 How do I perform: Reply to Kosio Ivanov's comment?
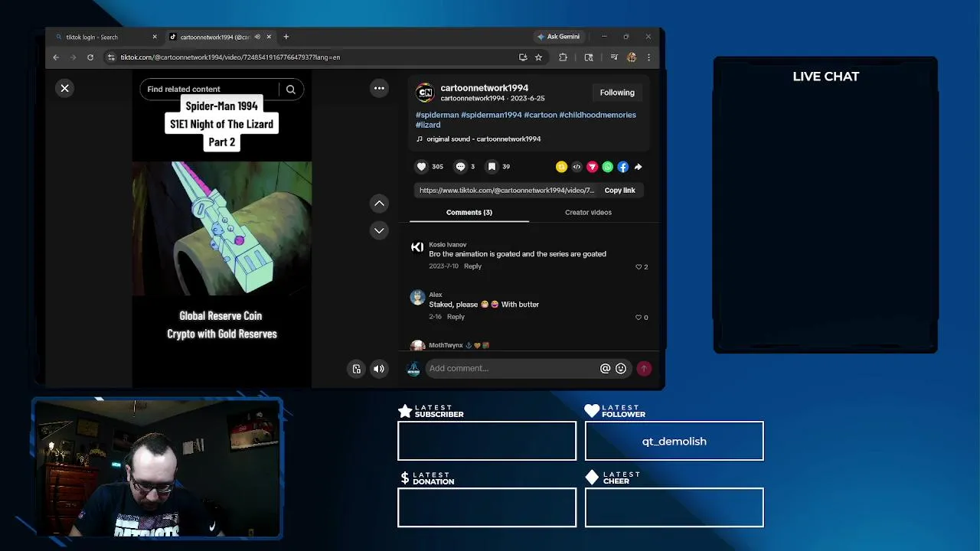click(472, 266)
